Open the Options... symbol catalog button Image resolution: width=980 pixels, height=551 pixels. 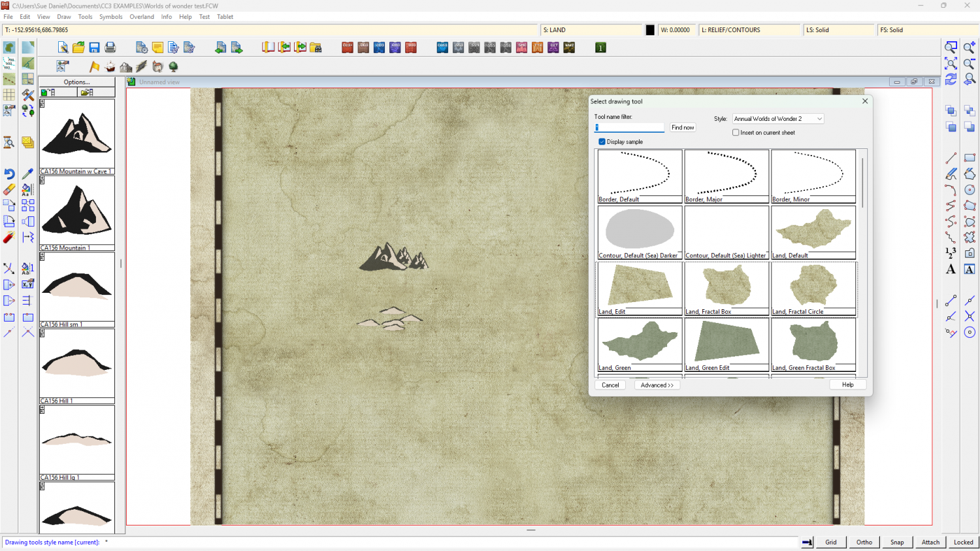tap(76, 82)
